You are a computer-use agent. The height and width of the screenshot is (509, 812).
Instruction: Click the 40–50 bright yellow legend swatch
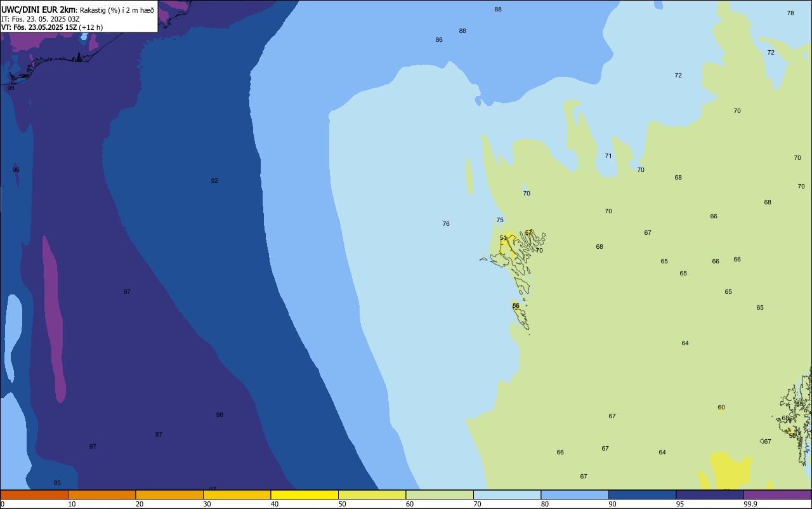304,494
